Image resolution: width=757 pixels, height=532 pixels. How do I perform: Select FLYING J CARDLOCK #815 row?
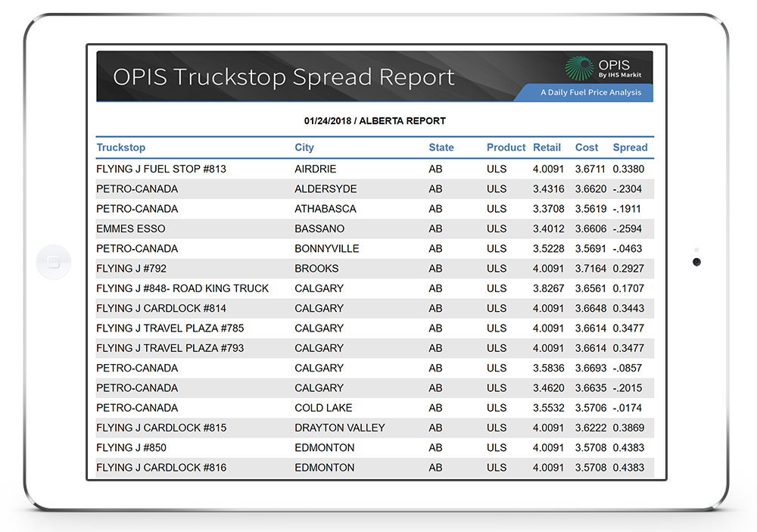tap(375, 428)
